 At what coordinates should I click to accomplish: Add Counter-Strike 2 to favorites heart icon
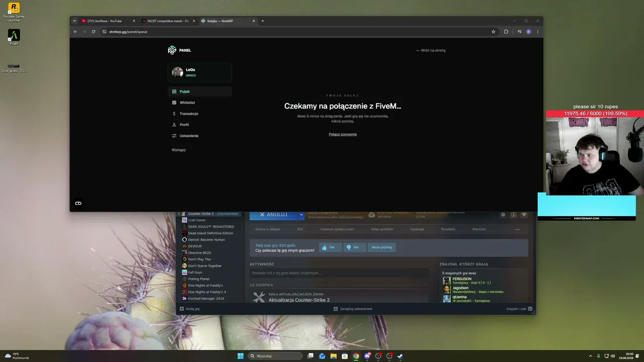tap(524, 215)
